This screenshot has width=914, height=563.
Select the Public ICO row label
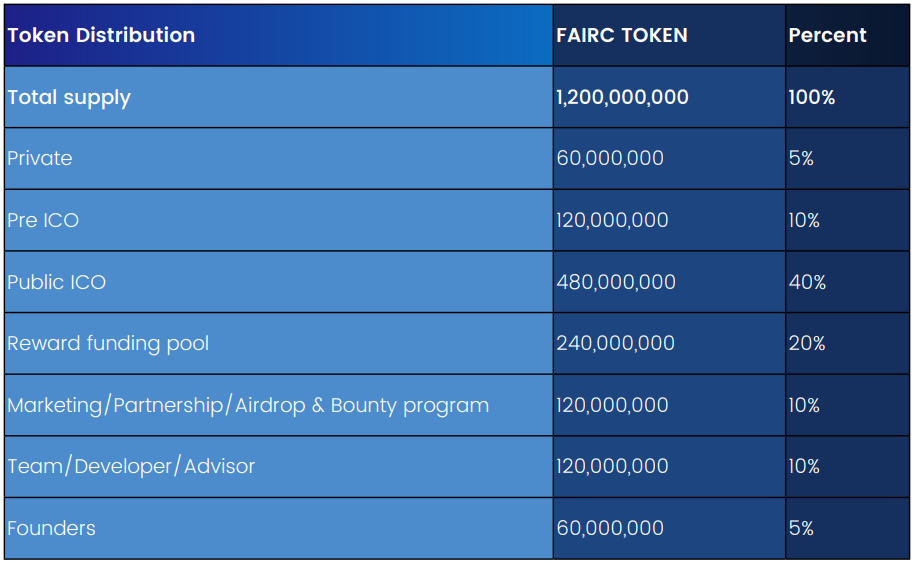point(56,282)
